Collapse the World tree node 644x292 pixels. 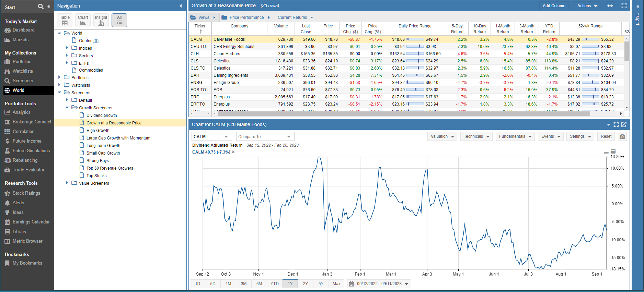[x=59, y=33]
